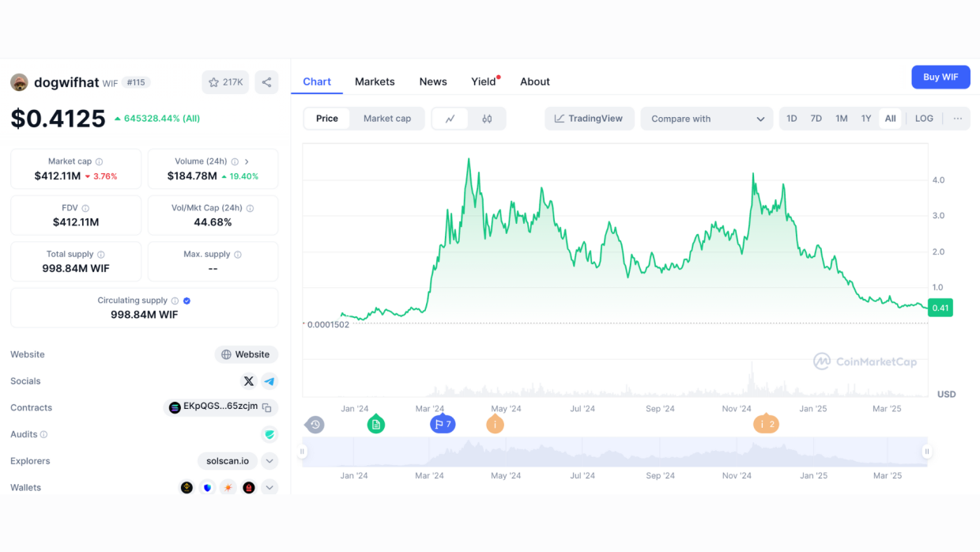Click the blue verified badge for Circulating supply
This screenshot has width=980, height=552.
pos(187,301)
